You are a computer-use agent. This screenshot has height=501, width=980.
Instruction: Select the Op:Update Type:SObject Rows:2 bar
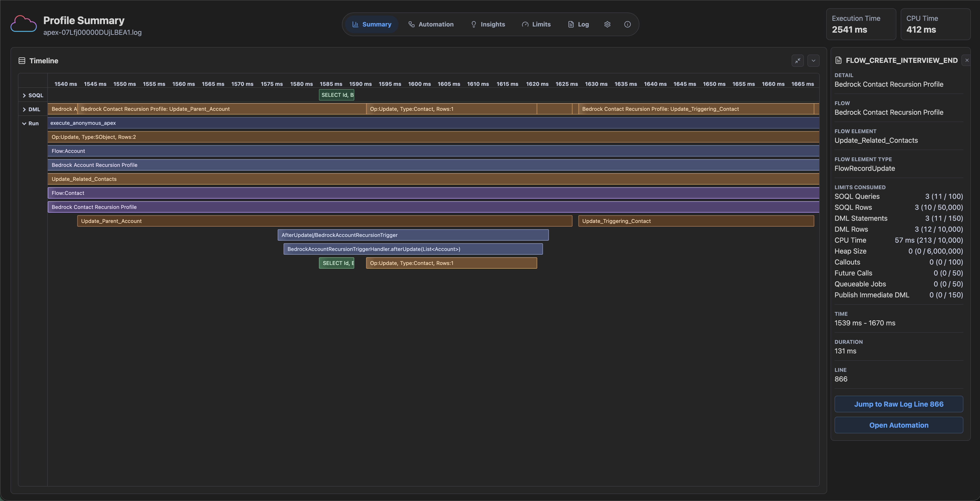(433, 137)
